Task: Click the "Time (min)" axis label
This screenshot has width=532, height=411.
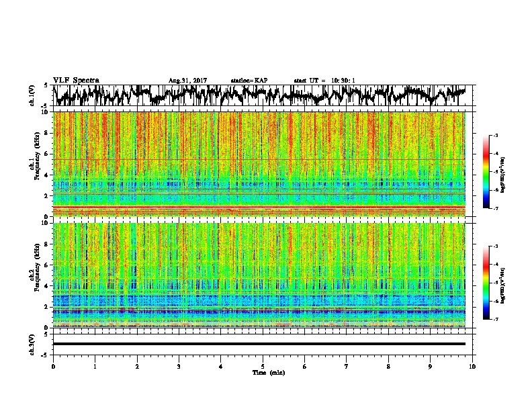Action: pyautogui.click(x=269, y=373)
